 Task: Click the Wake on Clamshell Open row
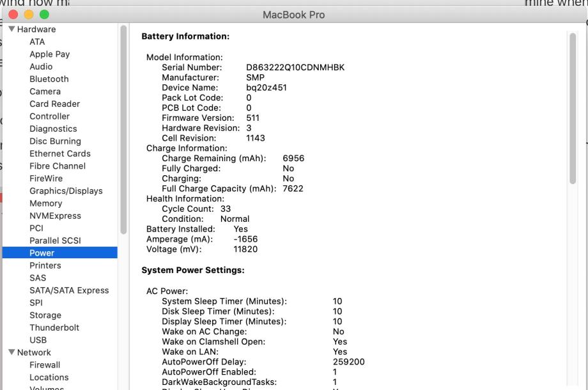(254, 341)
